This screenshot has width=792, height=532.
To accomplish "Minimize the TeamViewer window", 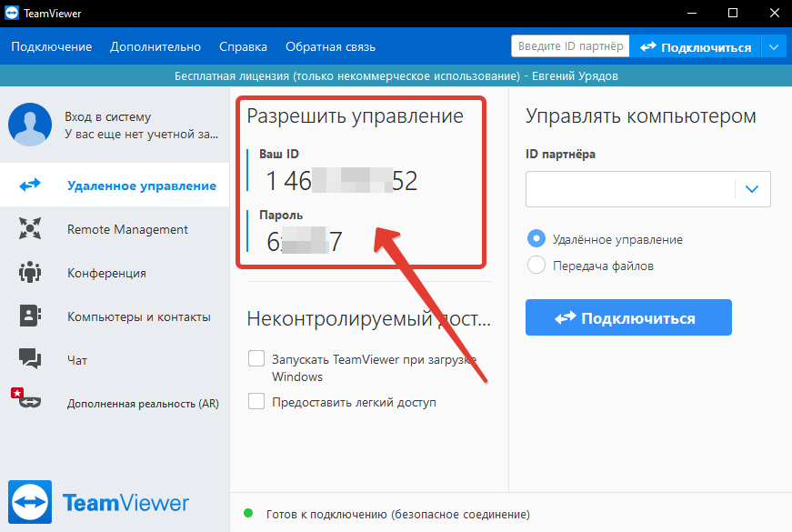I will 692,13.
